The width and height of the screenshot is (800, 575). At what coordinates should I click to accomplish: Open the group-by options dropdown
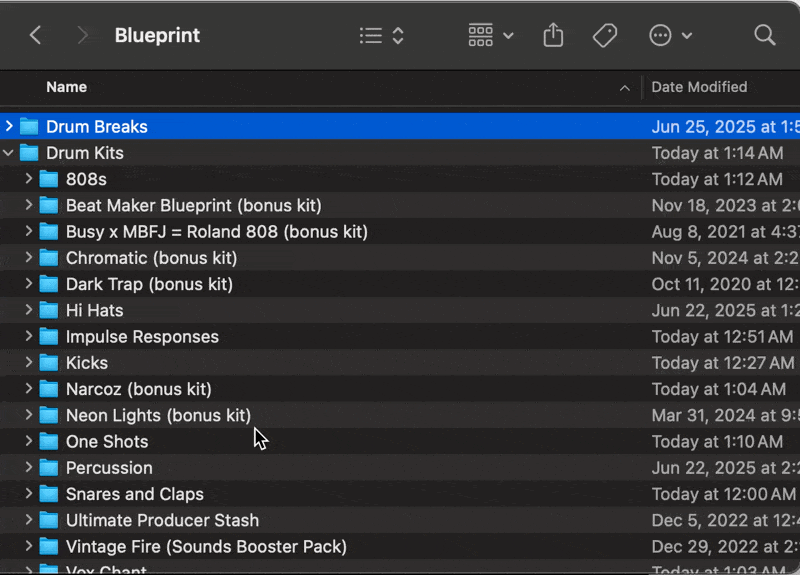[x=490, y=36]
